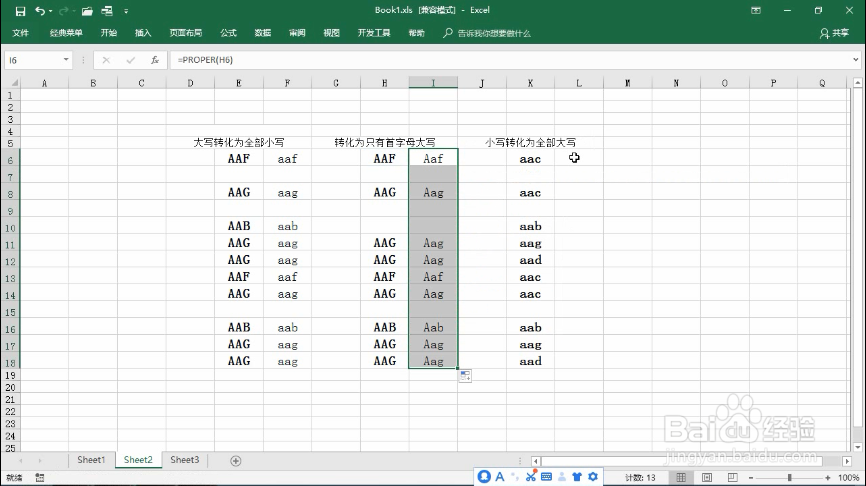This screenshot has width=866, height=486.
Task: Click the confirm entry checkmark in formula bar
Action: 130,60
